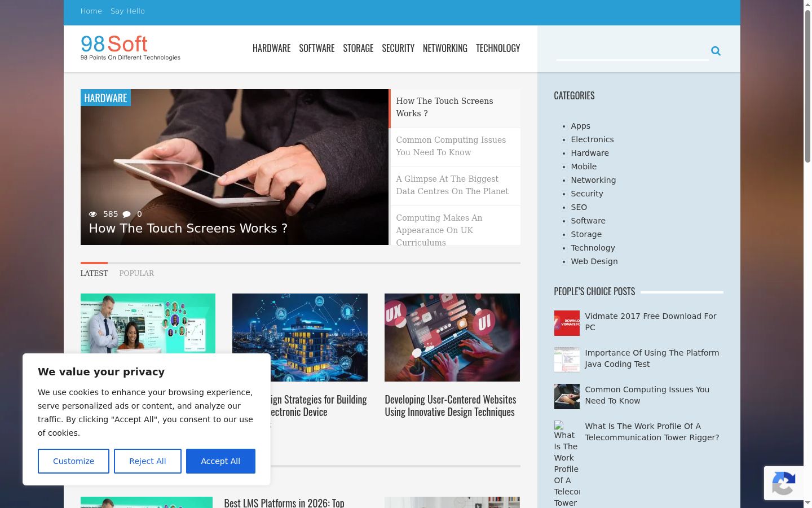Open the Hardware menu item
The height and width of the screenshot is (508, 812).
272,48
